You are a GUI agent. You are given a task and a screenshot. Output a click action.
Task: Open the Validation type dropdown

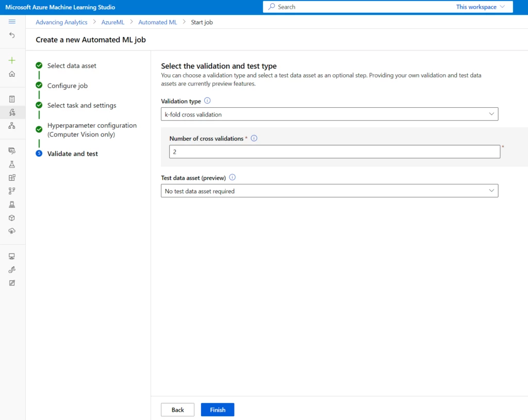tap(329, 114)
